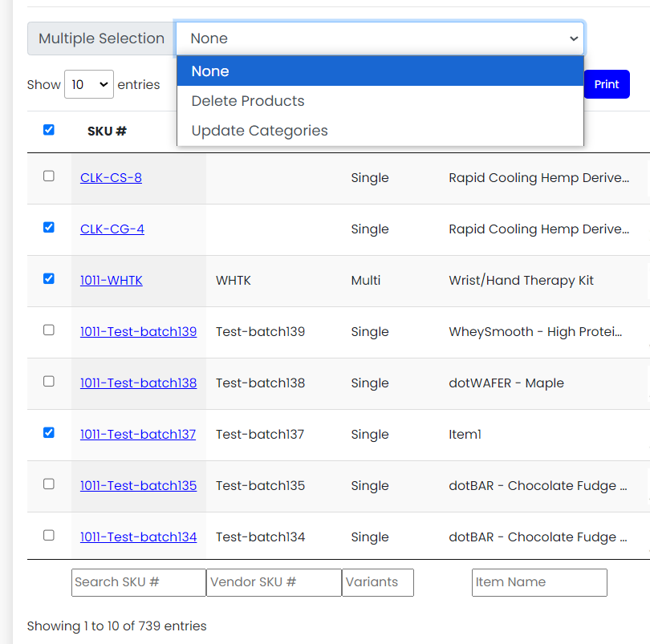Click the Multiple Selection button
Viewport: 650px width, 644px height.
pos(101,38)
